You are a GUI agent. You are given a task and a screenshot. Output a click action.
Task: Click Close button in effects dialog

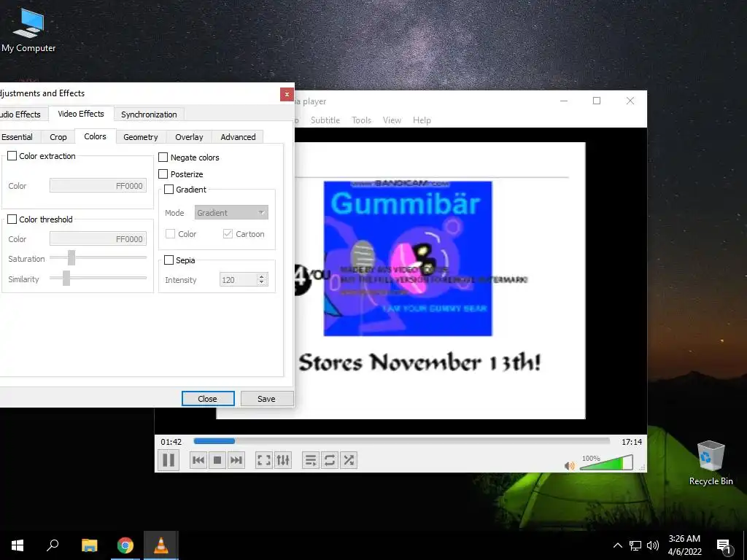[x=208, y=399]
